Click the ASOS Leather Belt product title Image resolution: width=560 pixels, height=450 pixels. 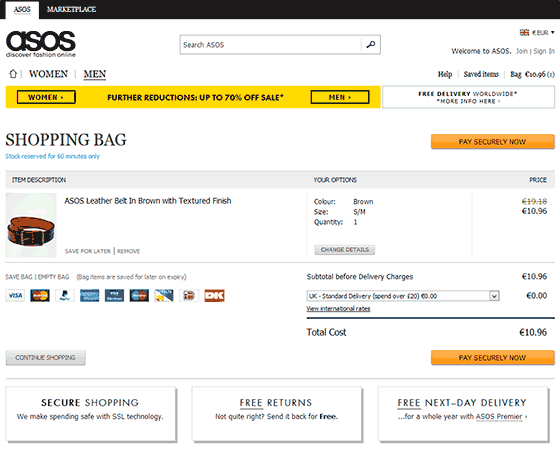click(148, 201)
